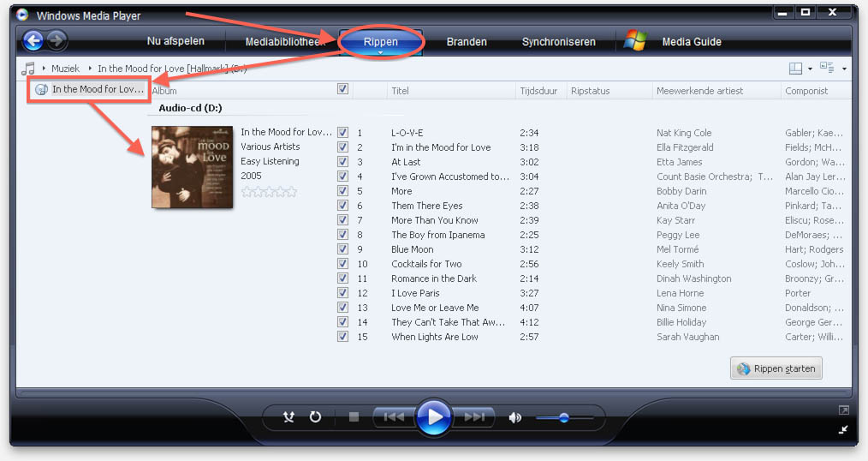868x461 pixels.
Task: Click the layout options icon
Action: pyautogui.click(x=795, y=69)
